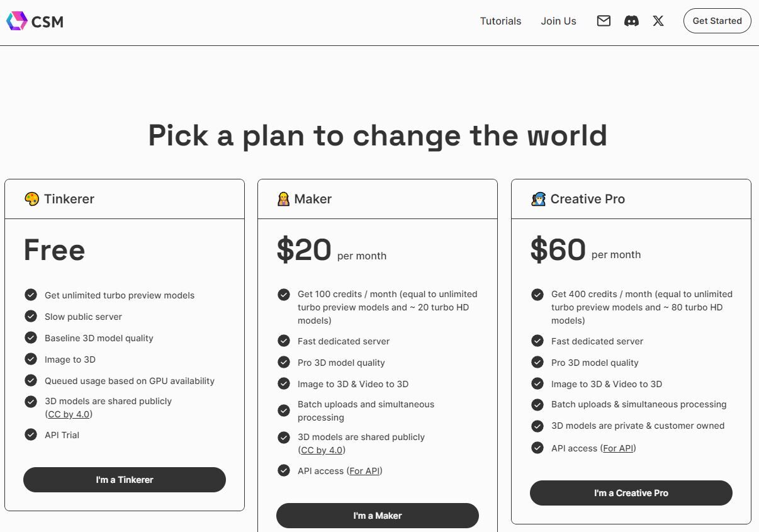
Task: Click the Maker plan emoji icon
Action: [x=284, y=199]
